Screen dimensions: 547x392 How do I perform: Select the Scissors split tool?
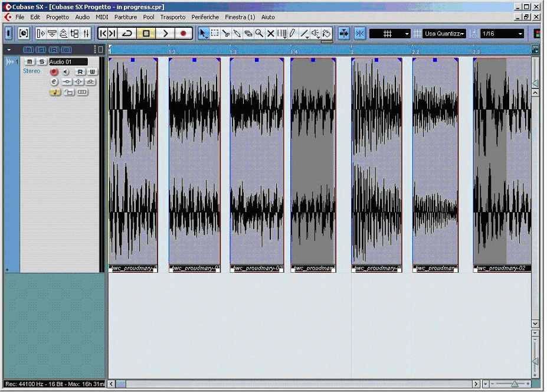tap(226, 34)
